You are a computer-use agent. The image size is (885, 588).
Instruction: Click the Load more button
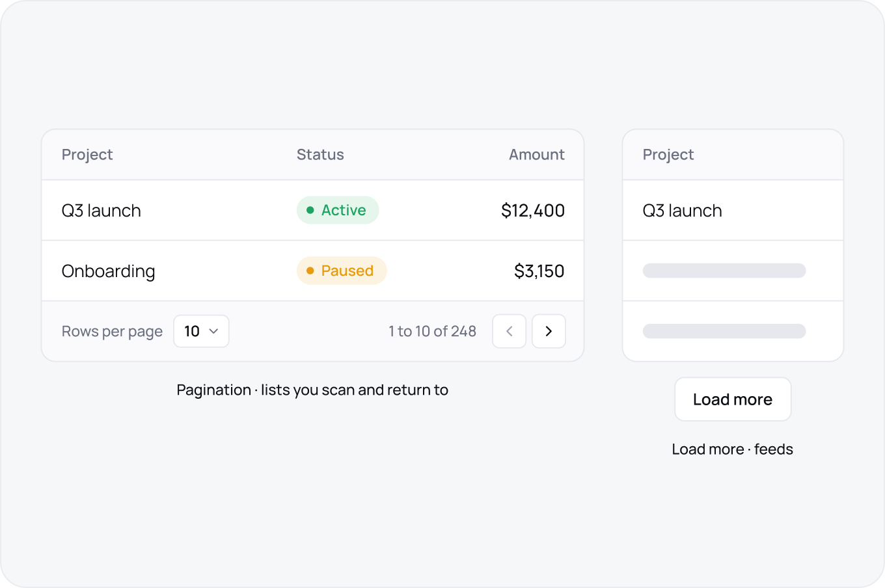[x=733, y=399]
